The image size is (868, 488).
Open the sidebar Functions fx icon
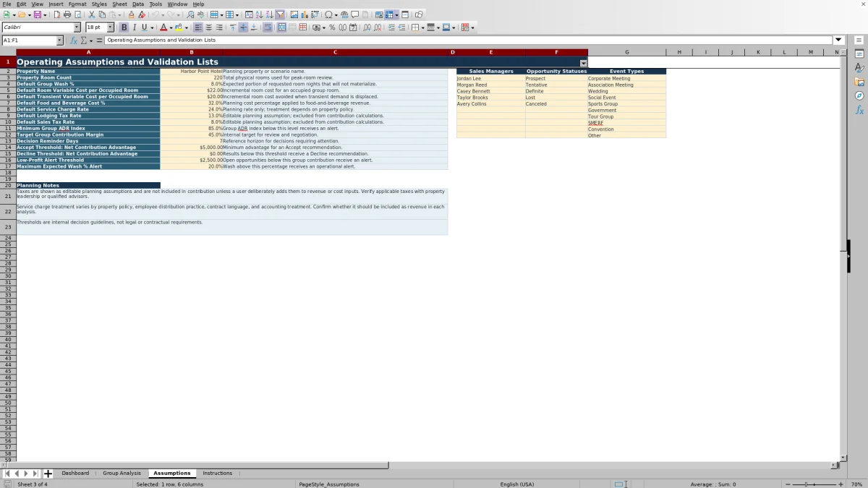(x=859, y=110)
